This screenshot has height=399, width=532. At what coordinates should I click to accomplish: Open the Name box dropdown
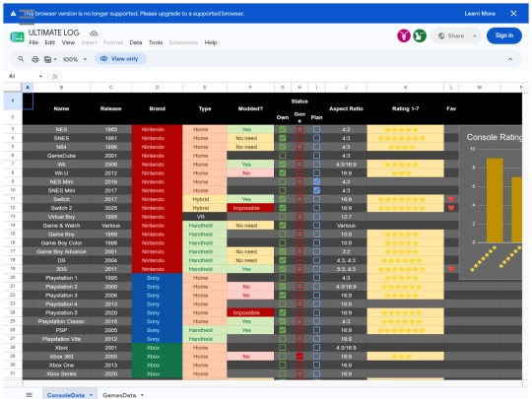(40, 76)
